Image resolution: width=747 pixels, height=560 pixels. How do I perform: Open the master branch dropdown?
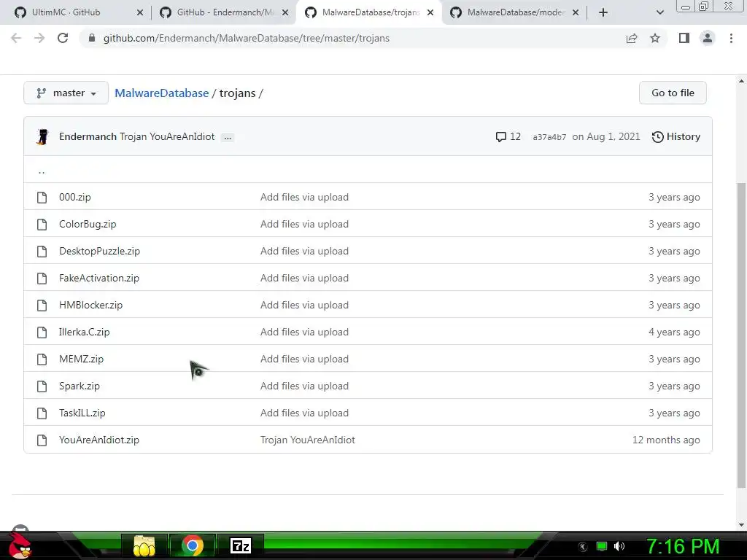tap(66, 93)
